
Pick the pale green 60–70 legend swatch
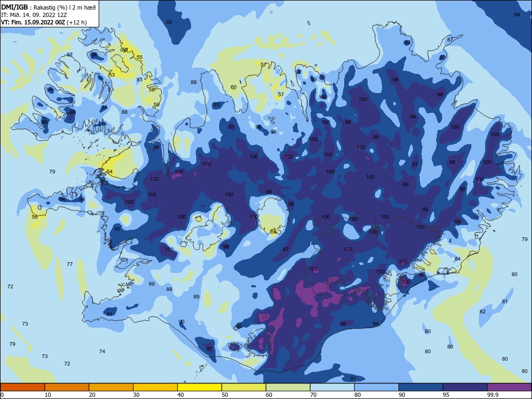click(x=288, y=387)
